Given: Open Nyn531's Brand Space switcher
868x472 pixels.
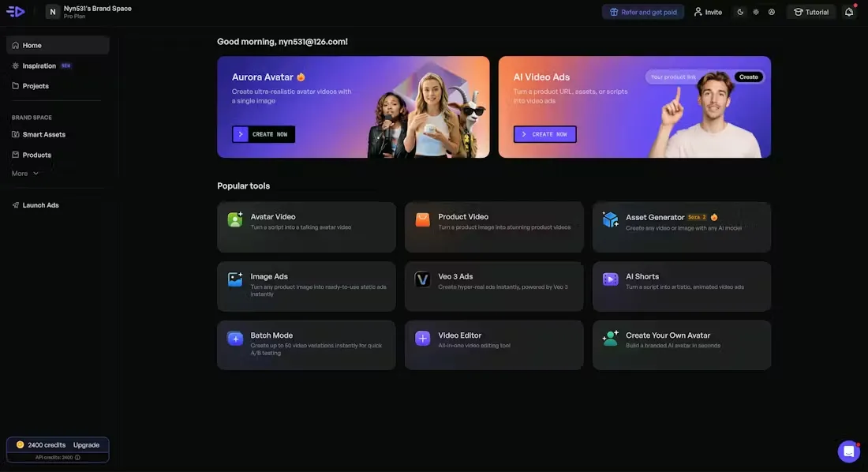Looking at the screenshot, I should pos(88,12).
